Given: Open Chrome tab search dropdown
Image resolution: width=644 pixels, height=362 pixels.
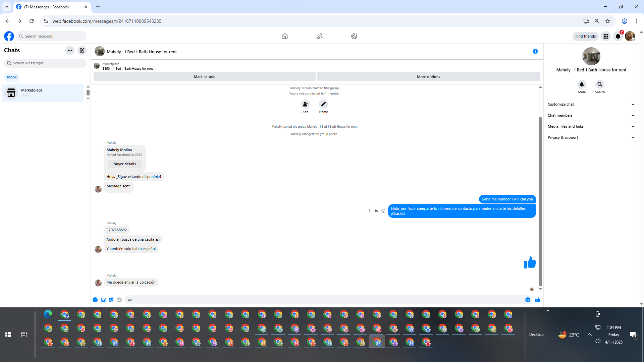Looking at the screenshot, I should [x=7, y=7].
